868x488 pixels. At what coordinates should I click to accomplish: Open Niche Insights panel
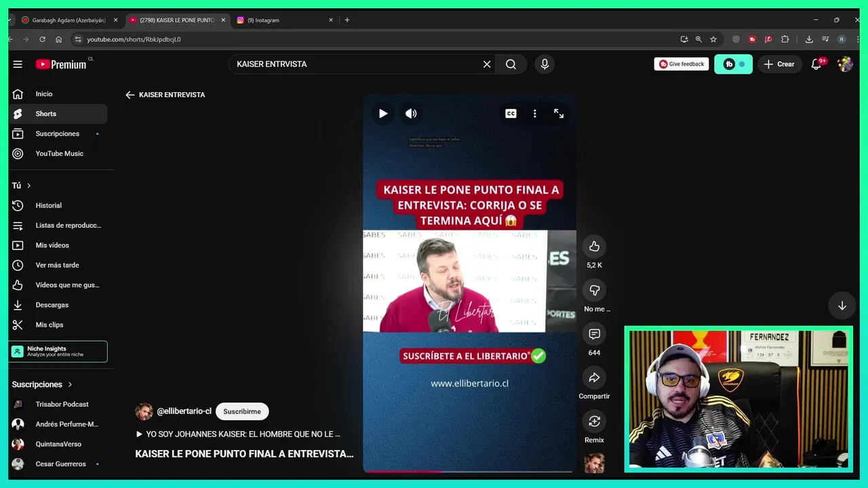(x=58, y=352)
